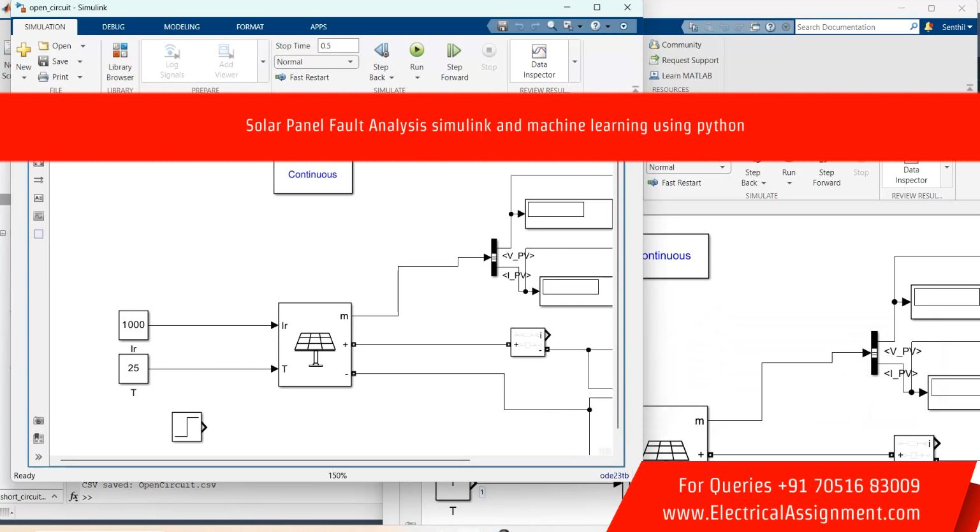This screenshot has height=532, width=980.
Task: Switch to the MODELING tab
Action: point(182,27)
